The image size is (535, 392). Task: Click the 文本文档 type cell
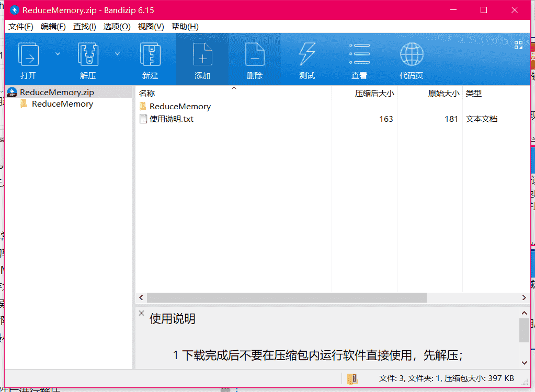(482, 119)
